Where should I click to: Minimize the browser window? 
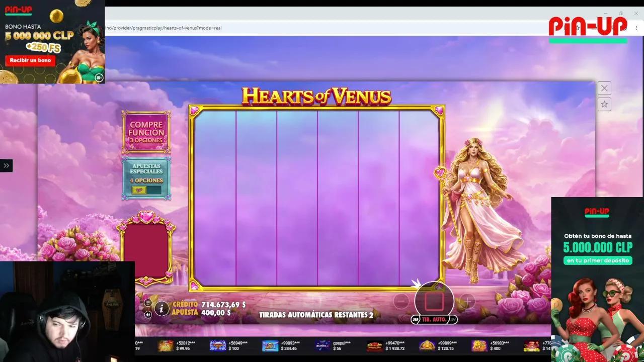606,14
